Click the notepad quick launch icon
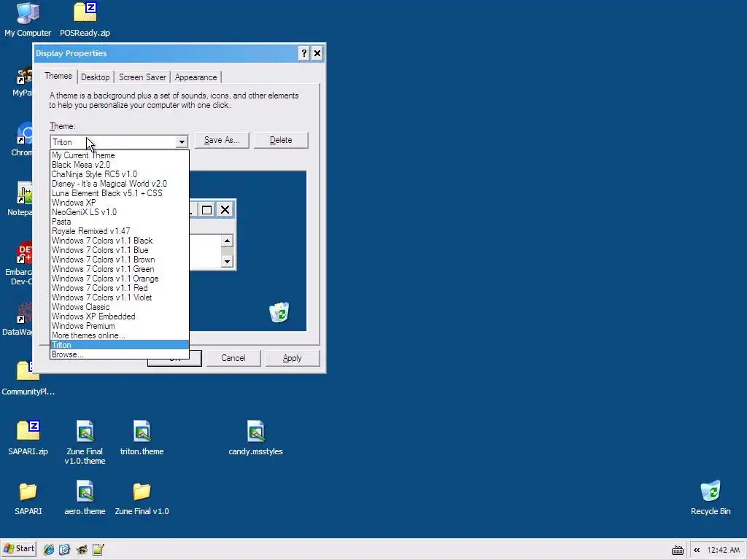This screenshot has width=747, height=560. tap(98, 550)
